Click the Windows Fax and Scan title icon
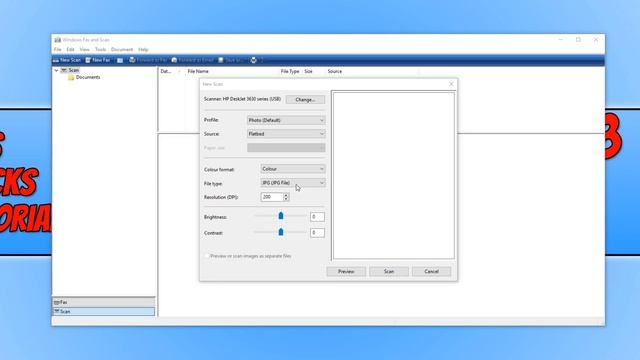 click(58, 40)
